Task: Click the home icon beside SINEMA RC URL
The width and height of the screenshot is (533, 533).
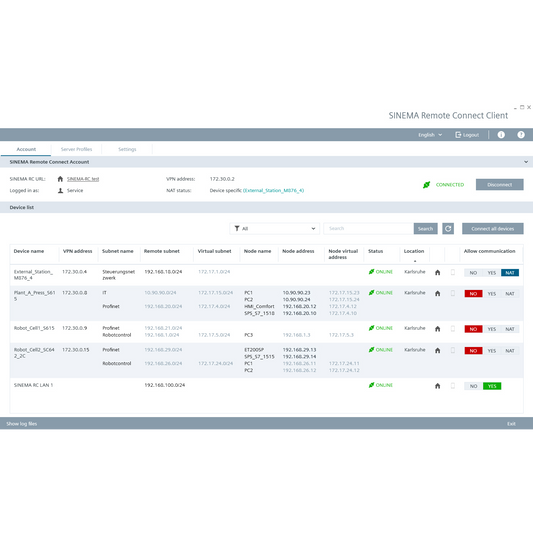Action: pos(60,179)
